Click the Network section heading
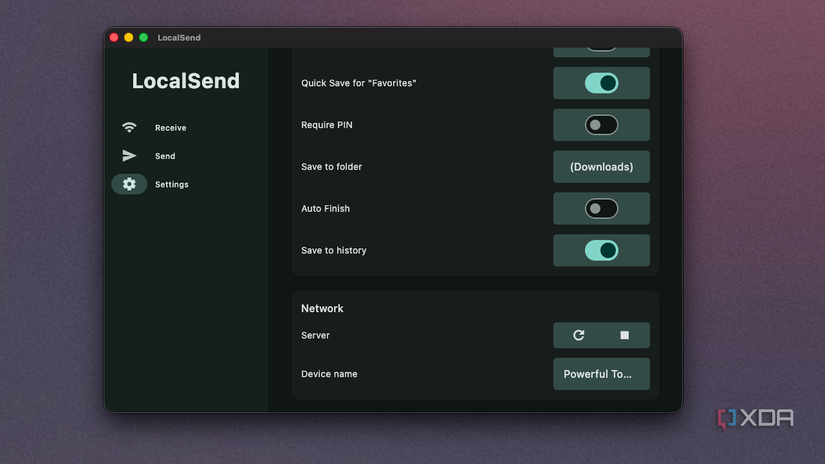Viewport: 825px width, 464px height. 322,308
